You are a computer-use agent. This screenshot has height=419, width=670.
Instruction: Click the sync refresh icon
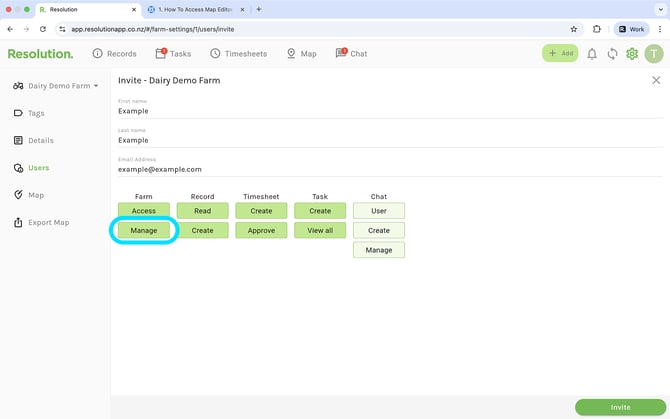[612, 54]
